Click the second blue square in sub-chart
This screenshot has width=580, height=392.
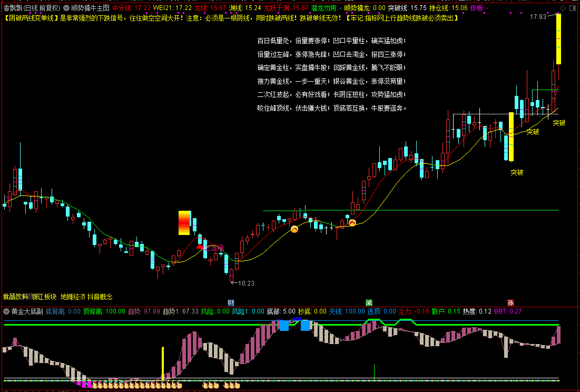(305, 326)
